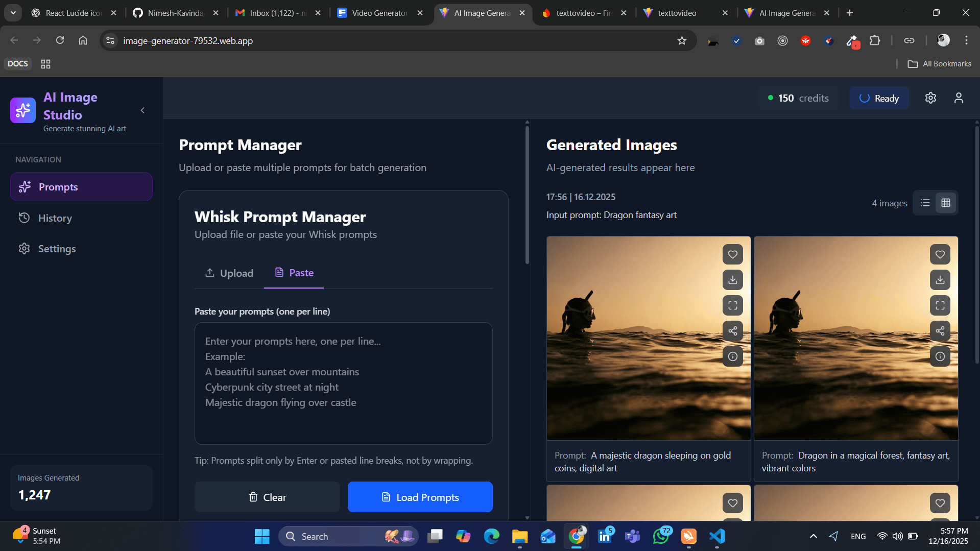
Task: Favorite the third image in bottom row left
Action: (x=732, y=503)
